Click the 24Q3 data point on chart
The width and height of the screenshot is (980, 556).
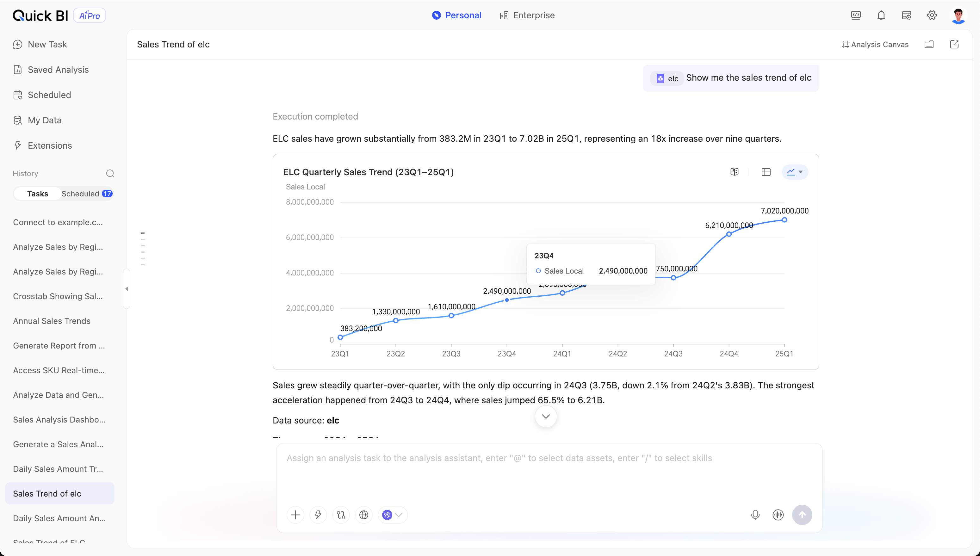673,278
